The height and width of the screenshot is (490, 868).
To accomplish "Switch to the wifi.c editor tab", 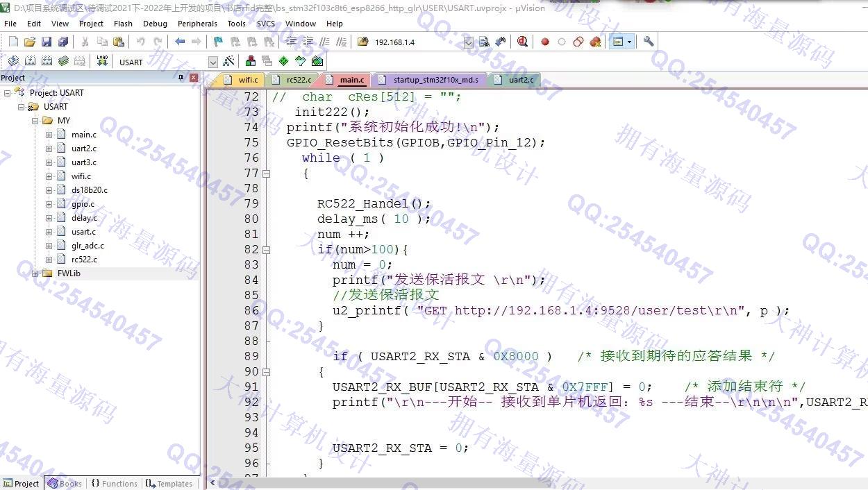I will (241, 80).
